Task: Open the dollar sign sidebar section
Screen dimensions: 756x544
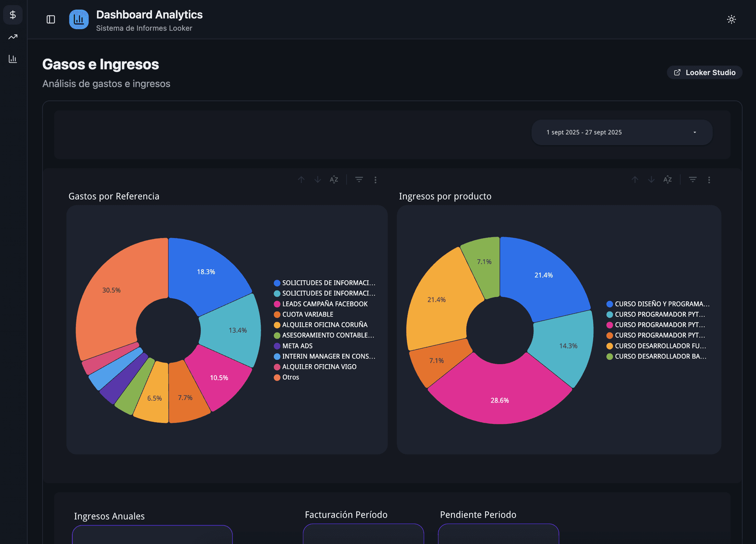Action: [x=13, y=15]
